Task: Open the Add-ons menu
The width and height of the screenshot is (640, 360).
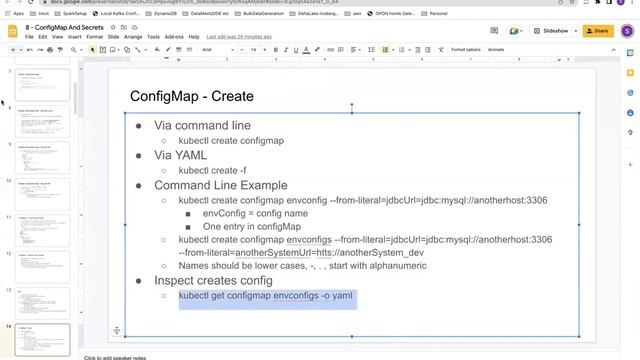Action: [x=174, y=37]
